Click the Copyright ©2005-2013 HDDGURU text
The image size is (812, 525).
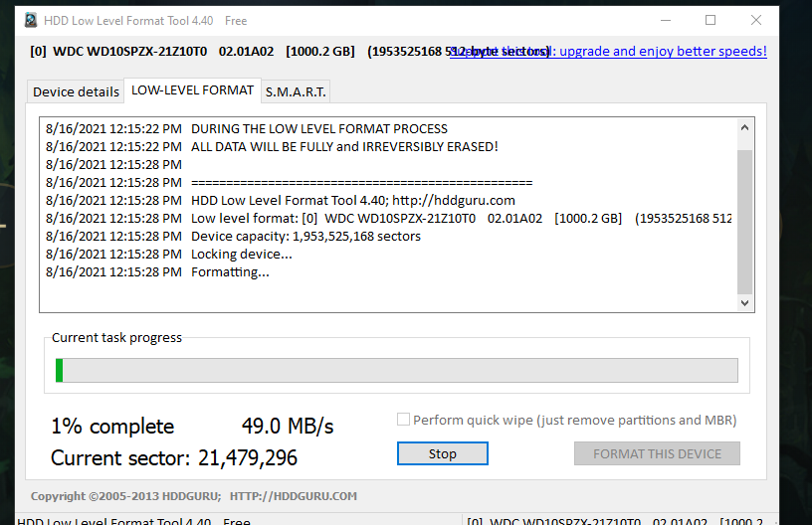pyautogui.click(x=125, y=496)
